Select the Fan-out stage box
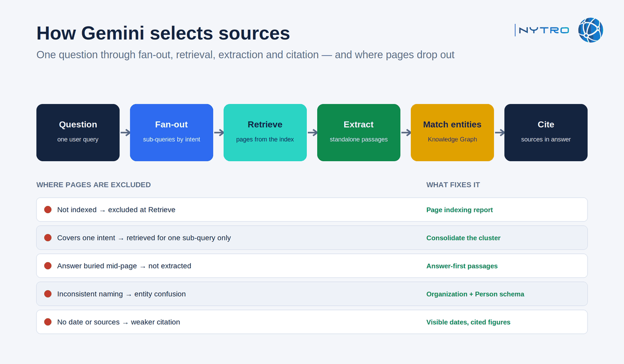The image size is (624, 364). 172,133
